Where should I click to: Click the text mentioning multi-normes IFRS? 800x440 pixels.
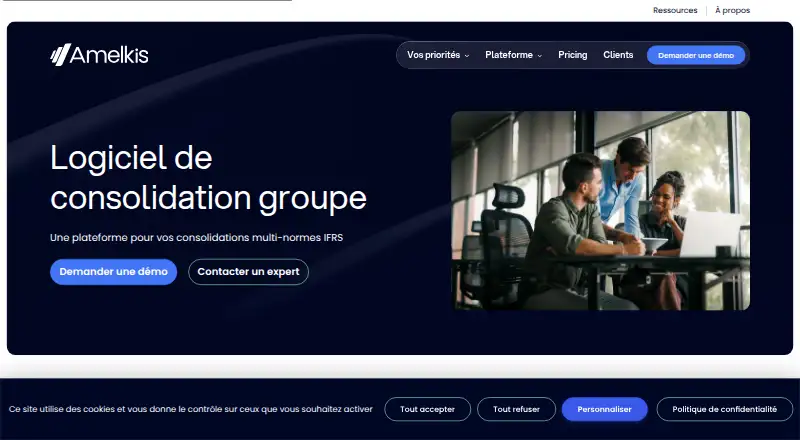click(x=196, y=237)
